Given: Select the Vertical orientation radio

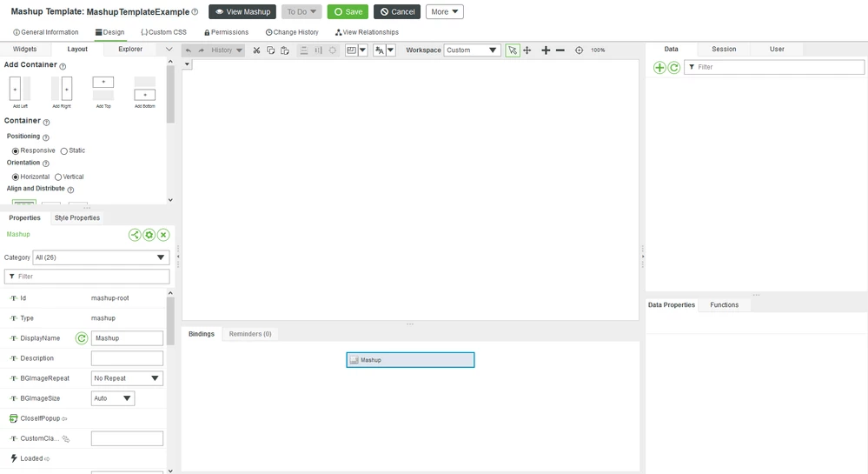Looking at the screenshot, I should click(58, 177).
